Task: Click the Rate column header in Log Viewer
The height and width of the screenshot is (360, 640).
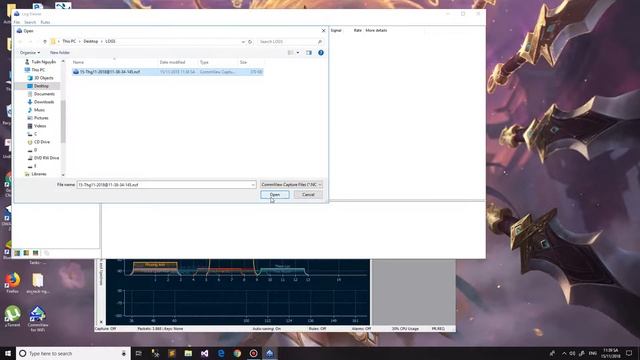Action: click(358, 30)
